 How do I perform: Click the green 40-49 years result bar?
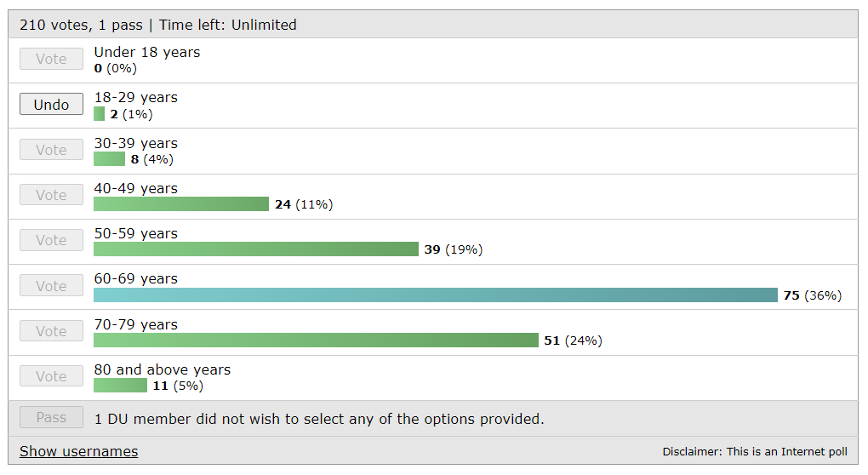coord(180,204)
